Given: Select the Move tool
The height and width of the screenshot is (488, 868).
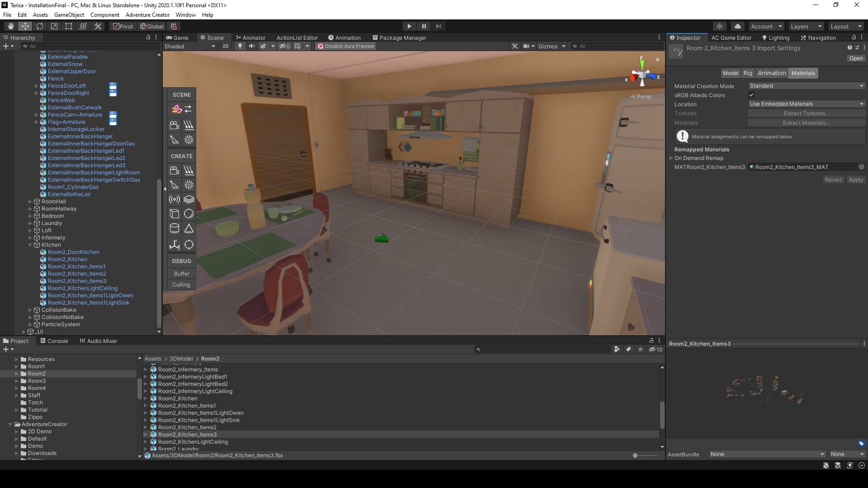Looking at the screenshot, I should coord(25,26).
